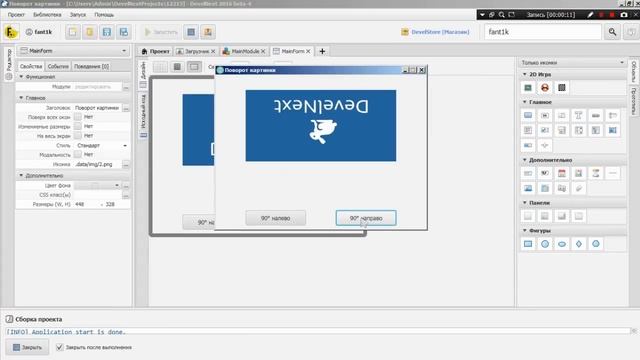Click the 90° налево button
This screenshot has width=640, height=360.
coord(276,218)
